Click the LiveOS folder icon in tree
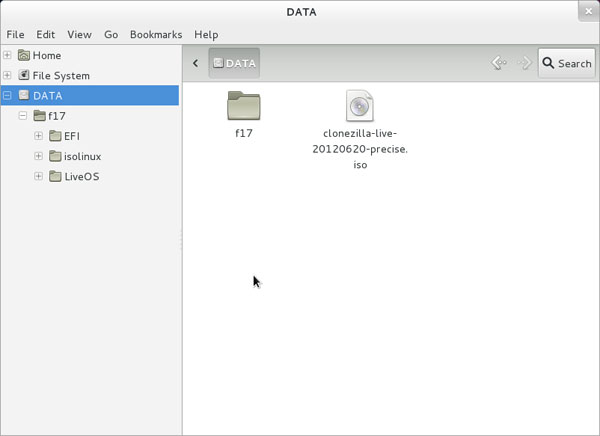Image resolution: width=600 pixels, height=436 pixels. point(55,177)
